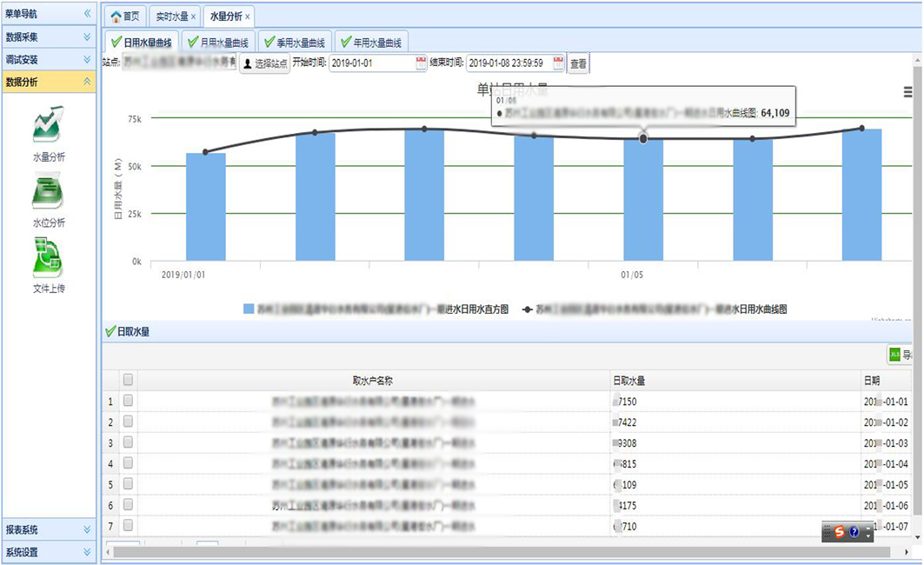Click the 站点 name input field

pyautogui.click(x=179, y=62)
